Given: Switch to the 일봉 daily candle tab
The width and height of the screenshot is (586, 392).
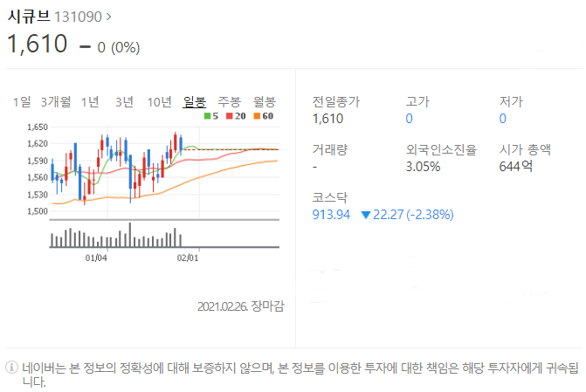Looking at the screenshot, I should tap(195, 101).
